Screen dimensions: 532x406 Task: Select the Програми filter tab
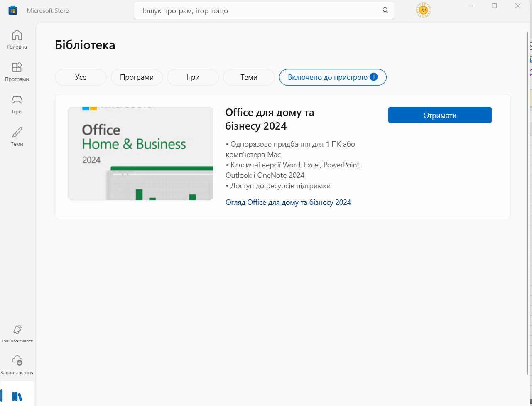pyautogui.click(x=137, y=77)
